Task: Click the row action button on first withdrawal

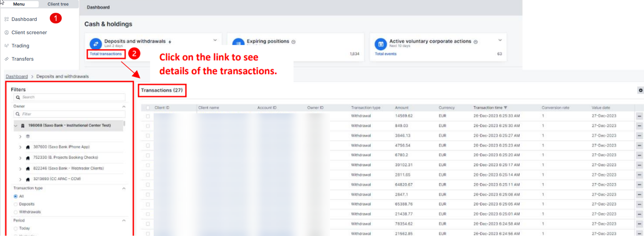Action: (639, 116)
